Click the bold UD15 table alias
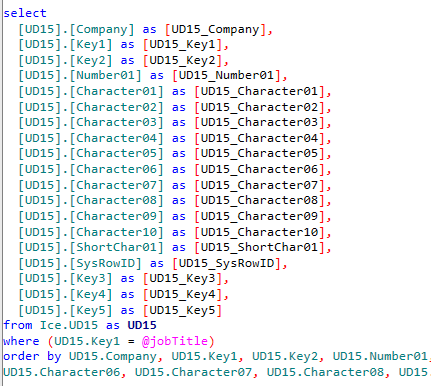 (x=142, y=325)
